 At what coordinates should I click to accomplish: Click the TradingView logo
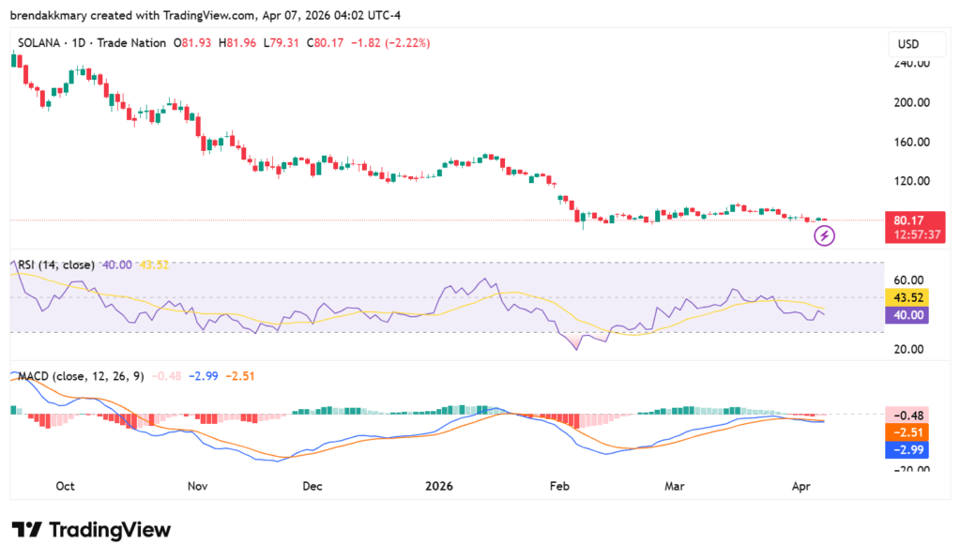click(91, 530)
